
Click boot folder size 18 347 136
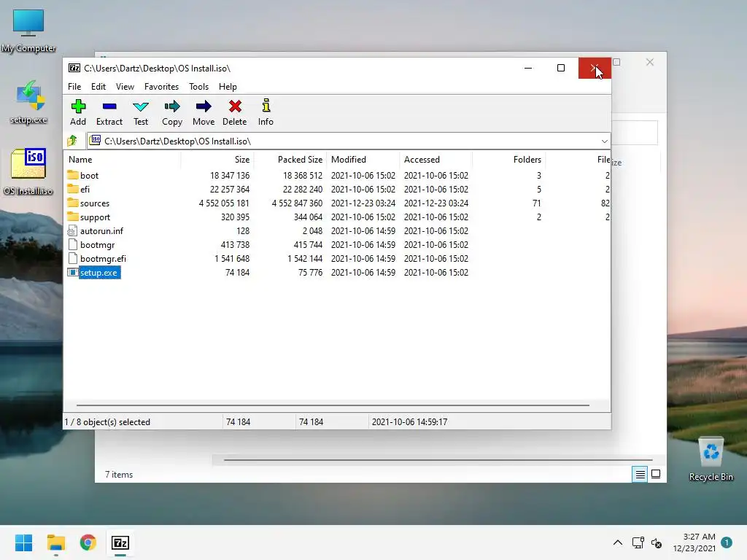(x=230, y=175)
